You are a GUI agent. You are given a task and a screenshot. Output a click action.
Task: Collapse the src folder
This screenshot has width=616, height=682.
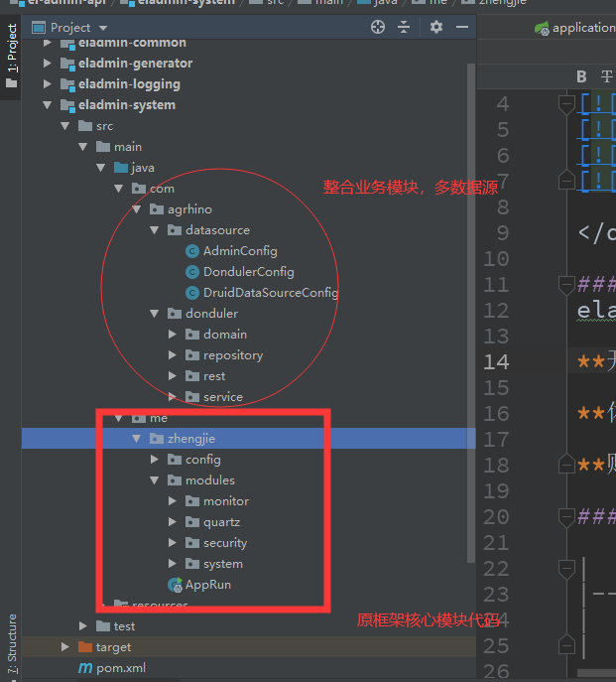click(65, 126)
